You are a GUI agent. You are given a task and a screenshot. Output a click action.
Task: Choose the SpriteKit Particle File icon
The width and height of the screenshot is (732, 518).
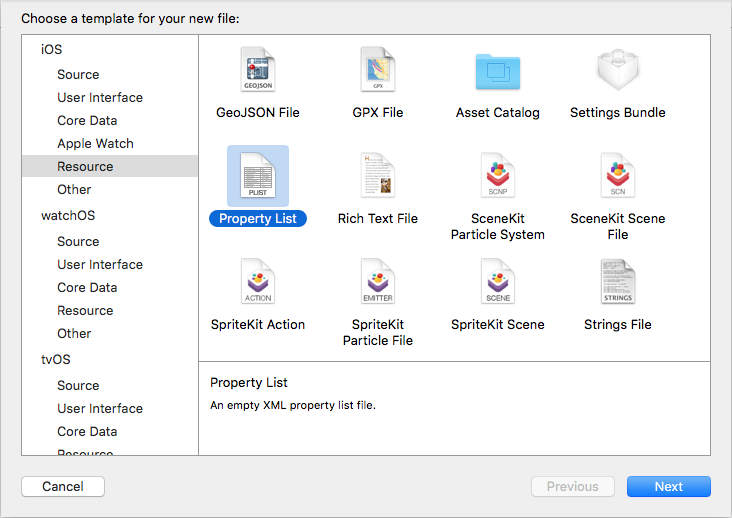tap(378, 281)
